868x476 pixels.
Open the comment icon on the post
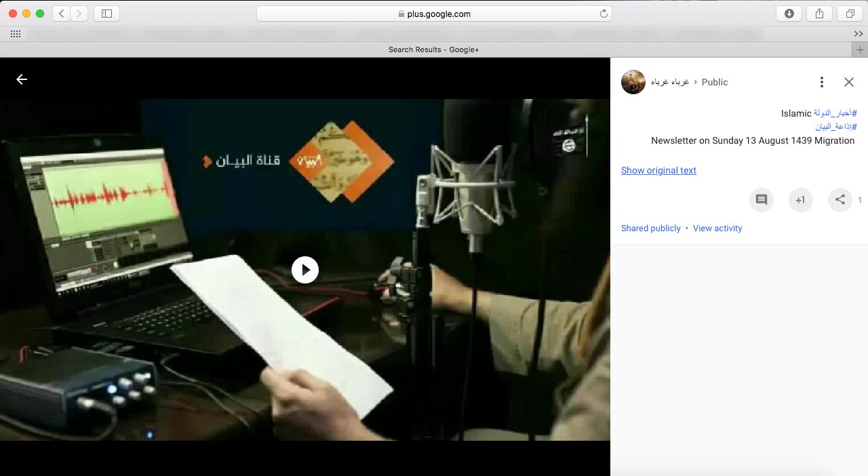click(761, 200)
